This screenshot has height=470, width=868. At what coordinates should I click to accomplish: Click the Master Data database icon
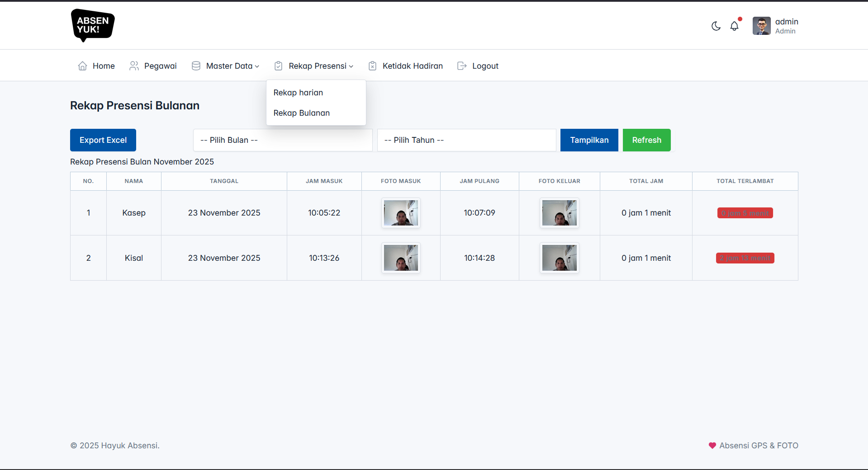(x=196, y=66)
